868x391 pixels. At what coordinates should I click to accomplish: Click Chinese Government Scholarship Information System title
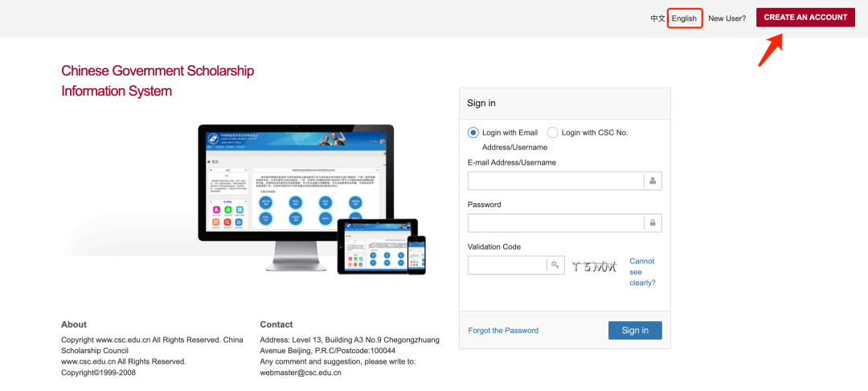click(x=158, y=81)
